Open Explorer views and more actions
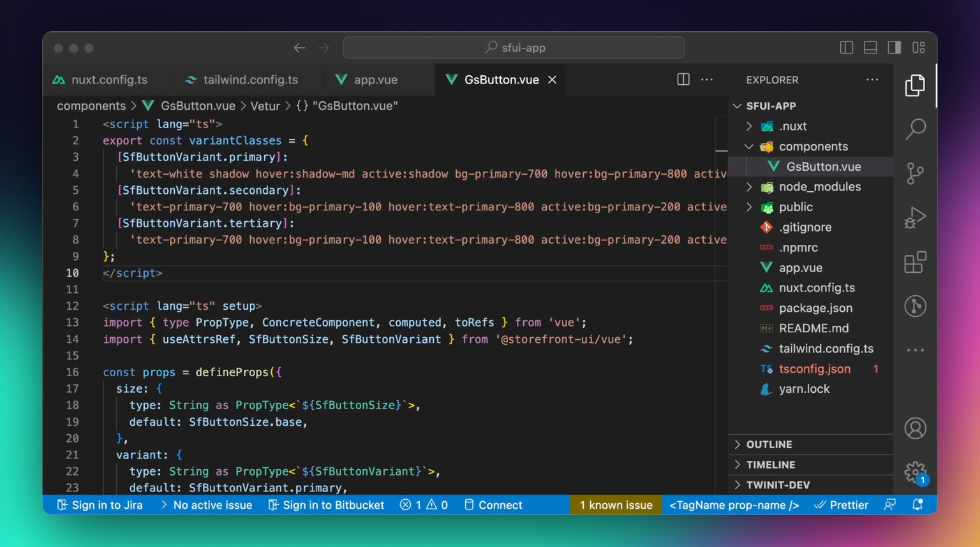The image size is (980, 547). coord(872,80)
